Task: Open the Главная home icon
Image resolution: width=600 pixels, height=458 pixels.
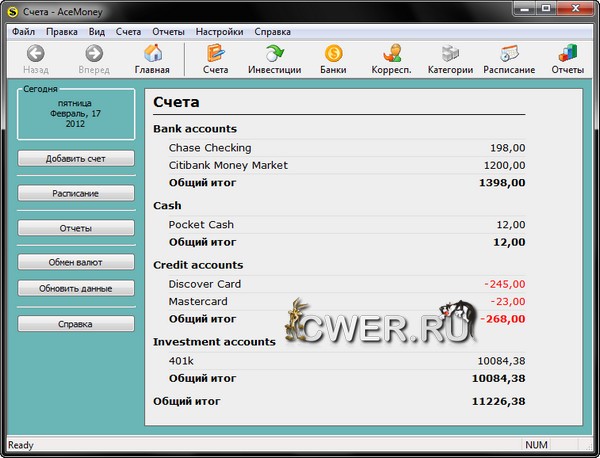Action: coord(153,54)
